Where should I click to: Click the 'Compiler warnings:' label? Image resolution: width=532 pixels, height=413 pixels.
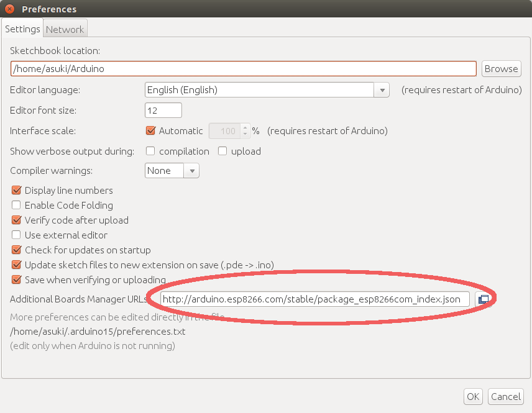[51, 171]
